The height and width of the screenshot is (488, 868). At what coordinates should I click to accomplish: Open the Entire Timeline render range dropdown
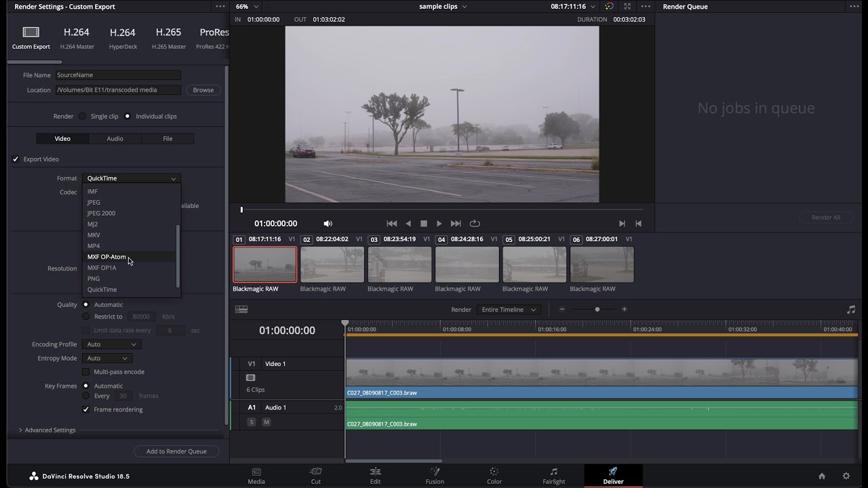click(x=509, y=310)
